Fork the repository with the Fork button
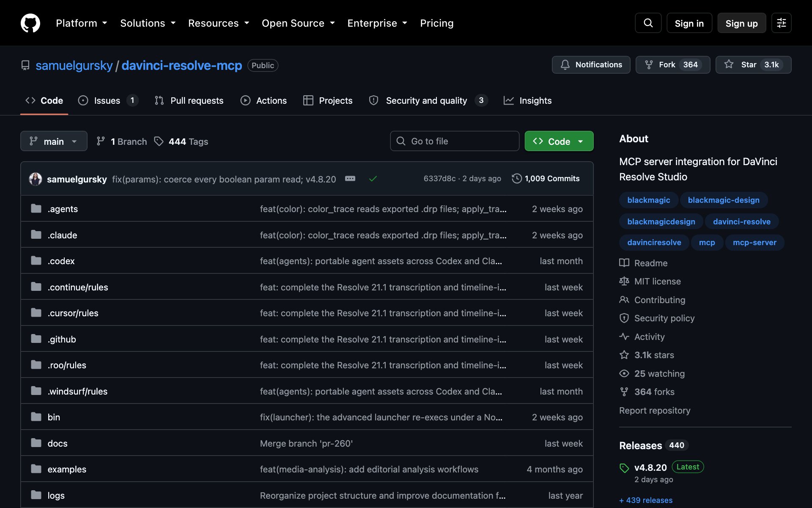 point(672,65)
